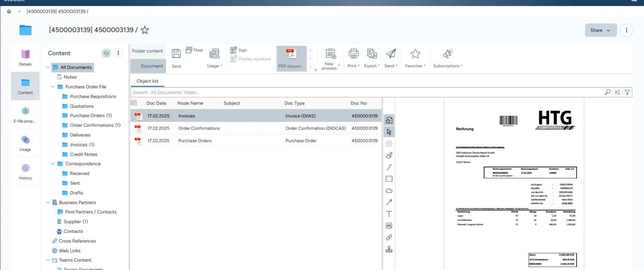The height and width of the screenshot is (270, 644).
Task: Select the Order Confirmations document row
Action: 256,128
